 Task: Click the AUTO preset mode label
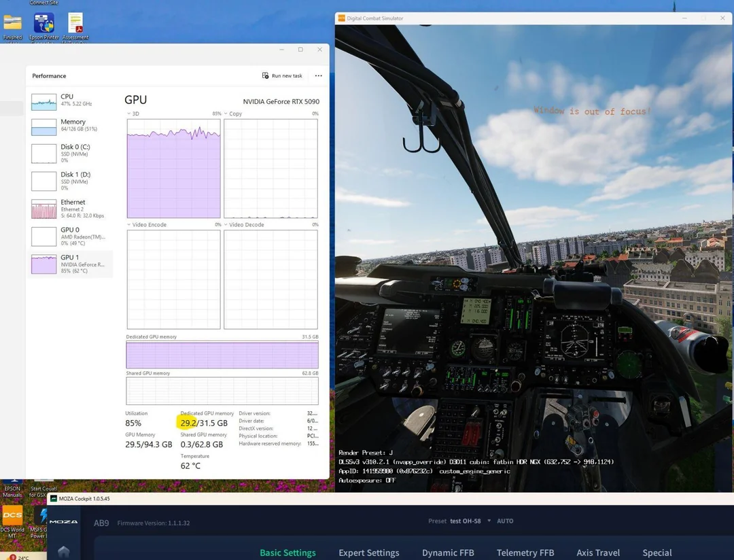[x=504, y=521]
